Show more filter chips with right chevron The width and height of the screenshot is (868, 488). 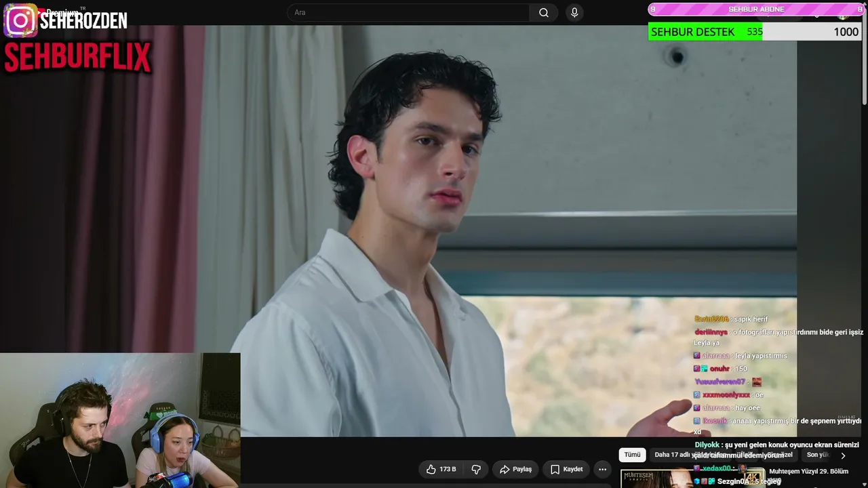point(843,455)
